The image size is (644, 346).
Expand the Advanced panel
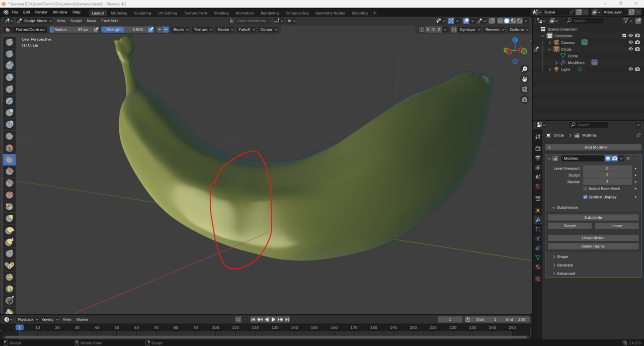click(x=566, y=274)
